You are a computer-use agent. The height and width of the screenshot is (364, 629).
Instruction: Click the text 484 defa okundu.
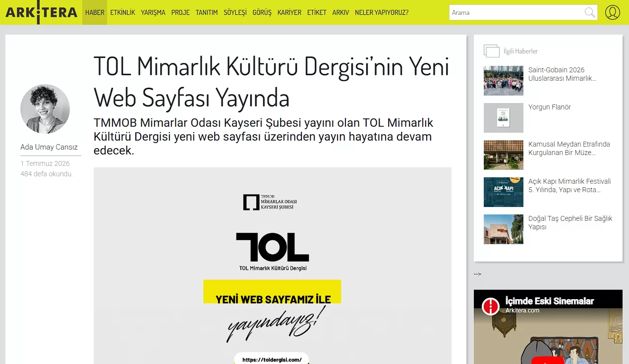[x=47, y=174]
